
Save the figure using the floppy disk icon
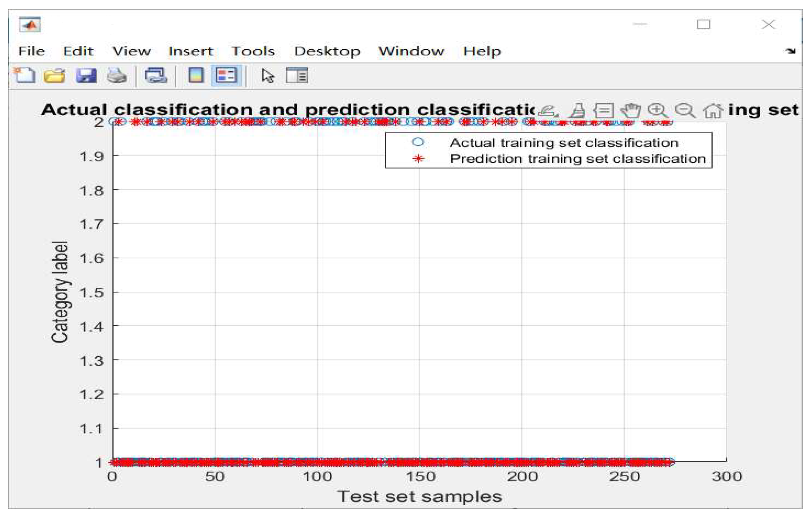pyautogui.click(x=86, y=75)
